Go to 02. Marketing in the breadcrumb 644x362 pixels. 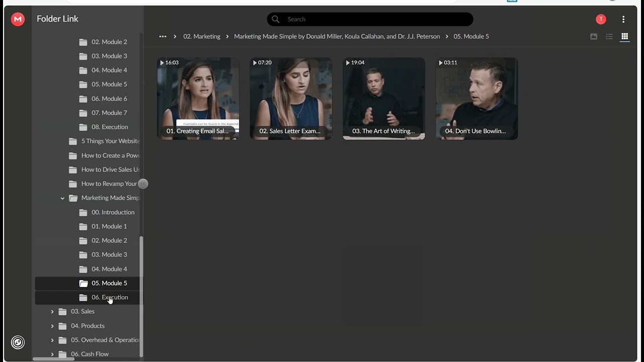point(202,36)
